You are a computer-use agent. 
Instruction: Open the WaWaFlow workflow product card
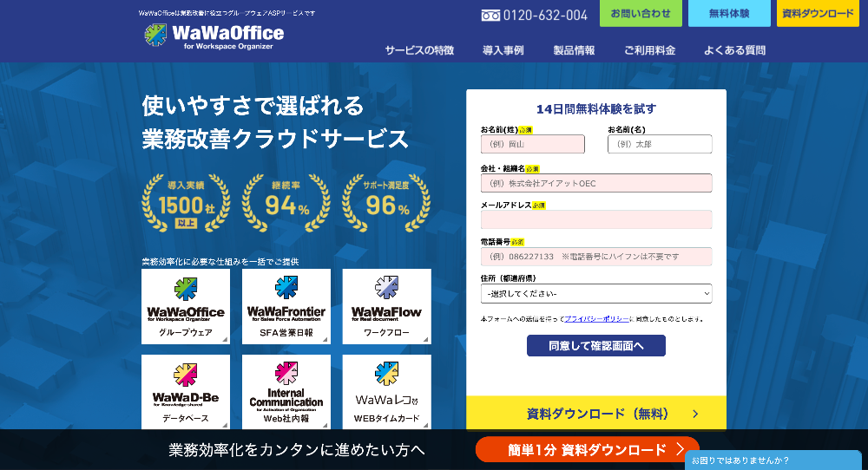point(386,306)
